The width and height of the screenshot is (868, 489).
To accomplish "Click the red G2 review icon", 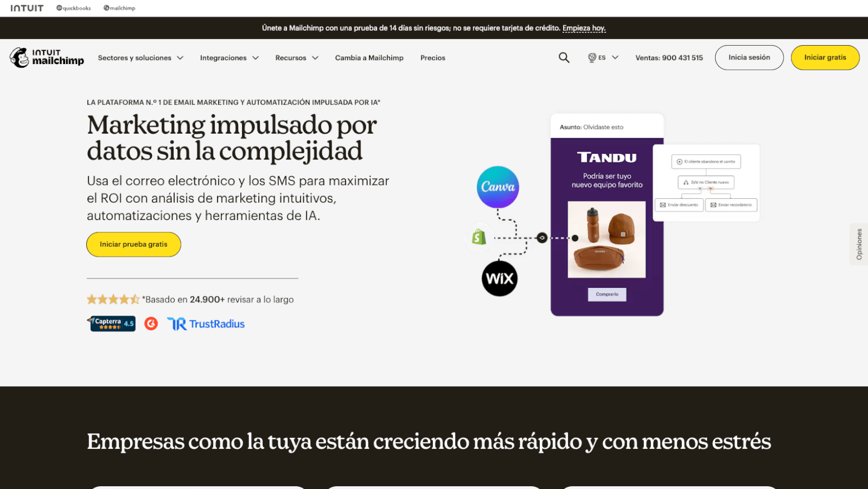I will coord(151,323).
